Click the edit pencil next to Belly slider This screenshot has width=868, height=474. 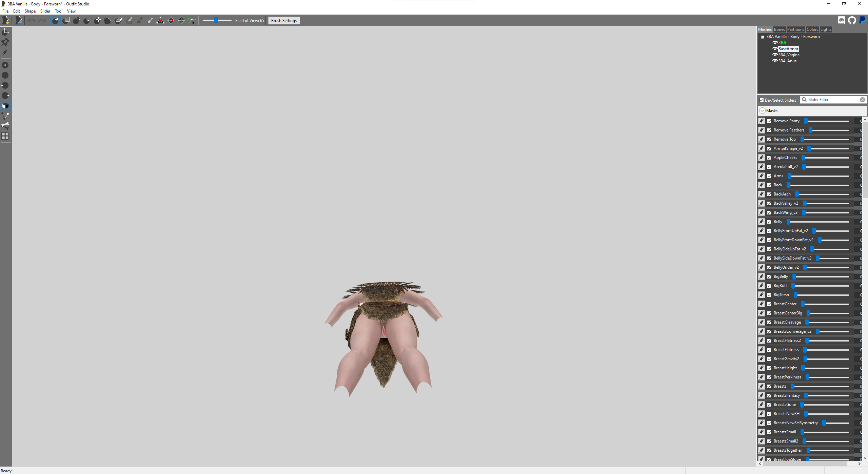tap(762, 222)
